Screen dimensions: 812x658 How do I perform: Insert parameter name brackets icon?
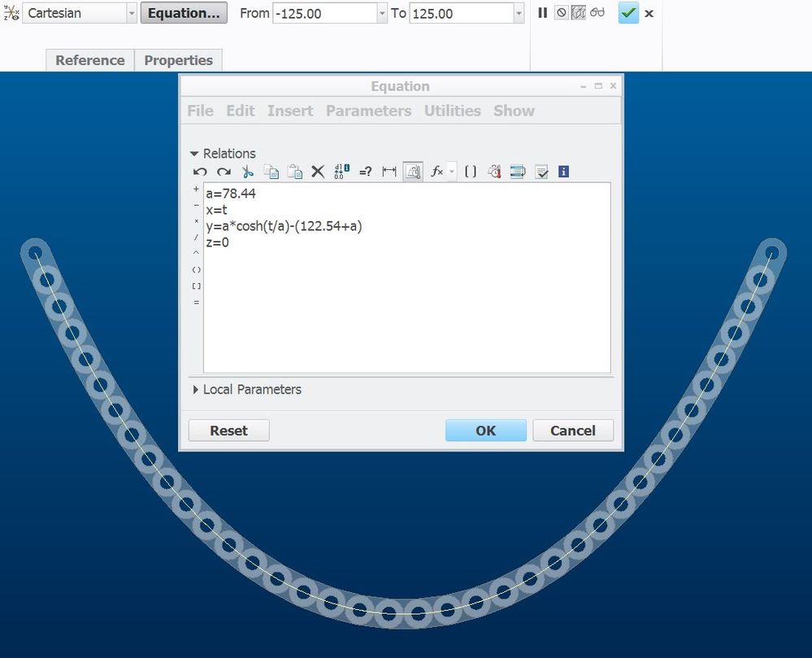click(471, 172)
